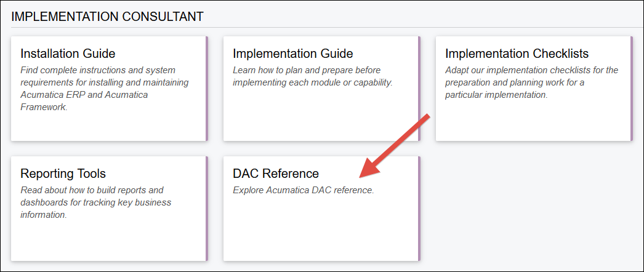Click purple edge of Reporting Tools card
This screenshot has width=644, height=272.
point(206,208)
